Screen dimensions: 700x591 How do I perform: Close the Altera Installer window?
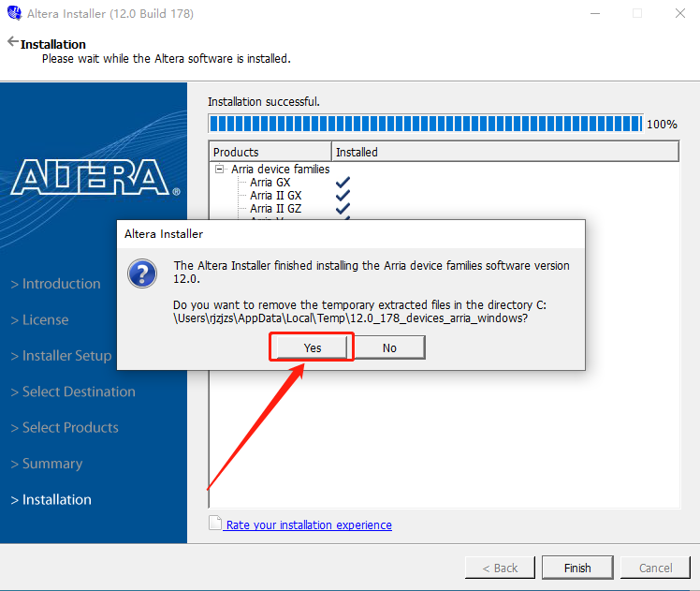(680, 13)
